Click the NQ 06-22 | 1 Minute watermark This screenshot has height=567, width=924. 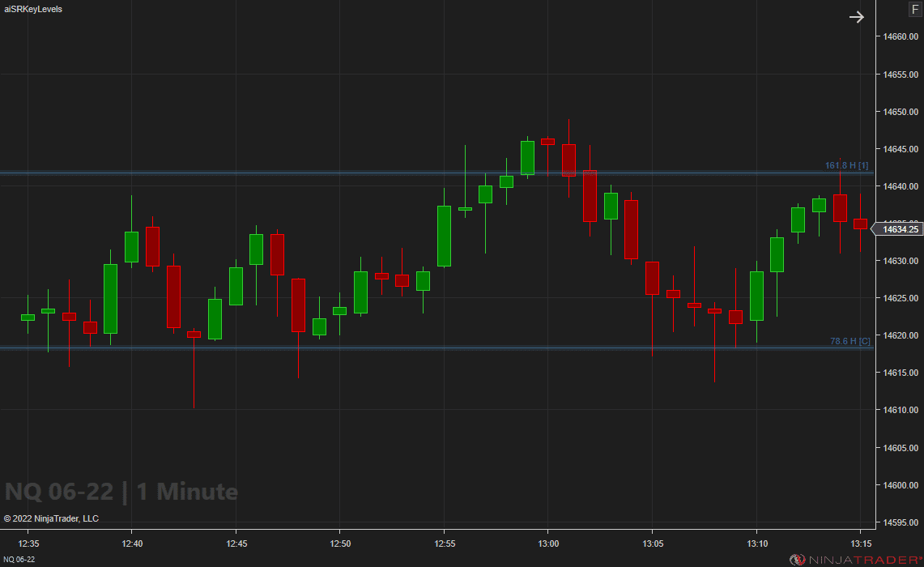[x=121, y=492]
